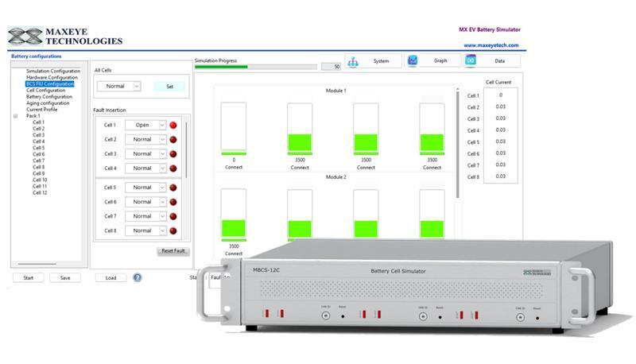Click the Start button
This screenshot has height=364, width=636.
(29, 278)
